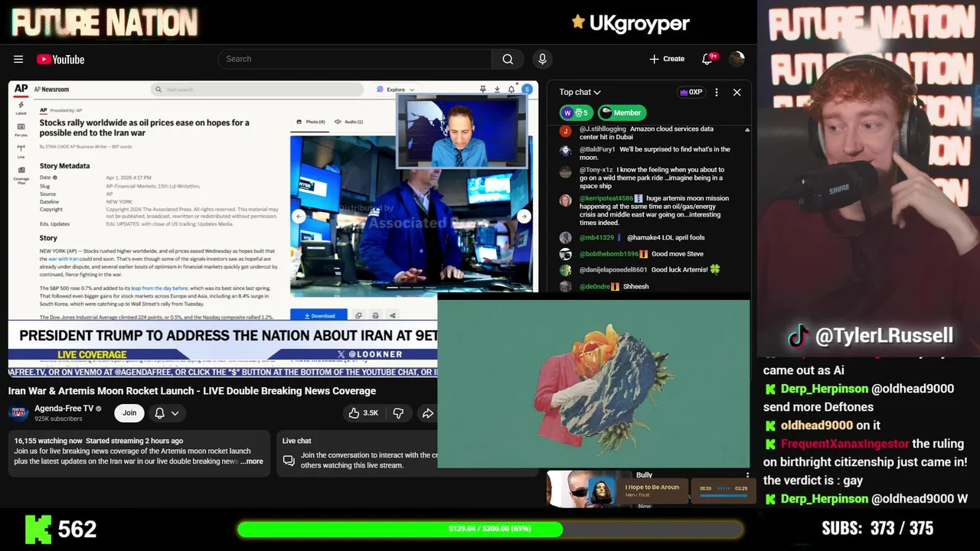Image resolution: width=980 pixels, height=551 pixels.
Task: Open the Agenda-Free TV channel avatar
Action: pos(19,413)
